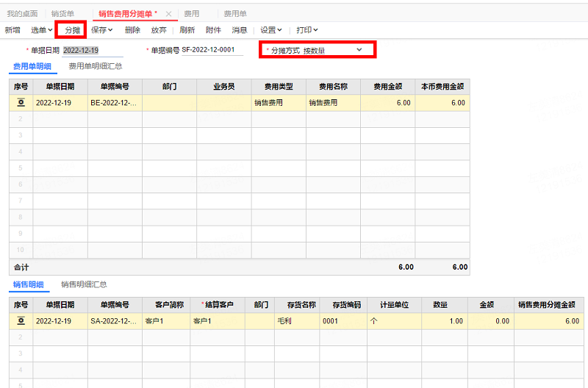
Task: Click the 新增 button
Action: tap(12, 30)
